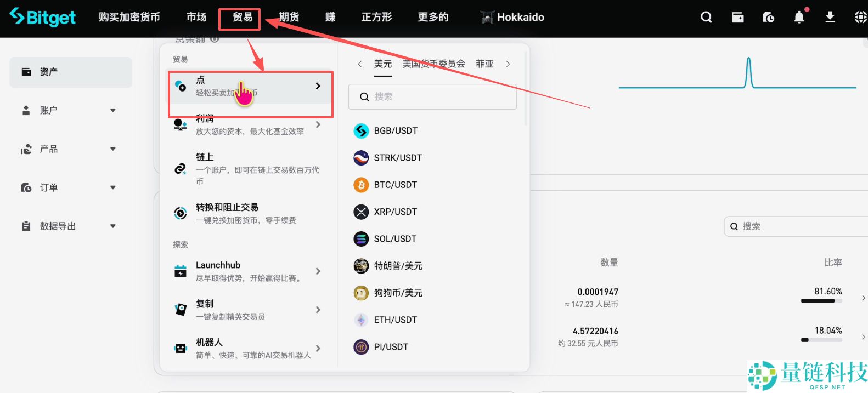This screenshot has width=868, height=393.
Task: Expand the 数据导出 sidebar dropdown arrow
Action: 113,226
